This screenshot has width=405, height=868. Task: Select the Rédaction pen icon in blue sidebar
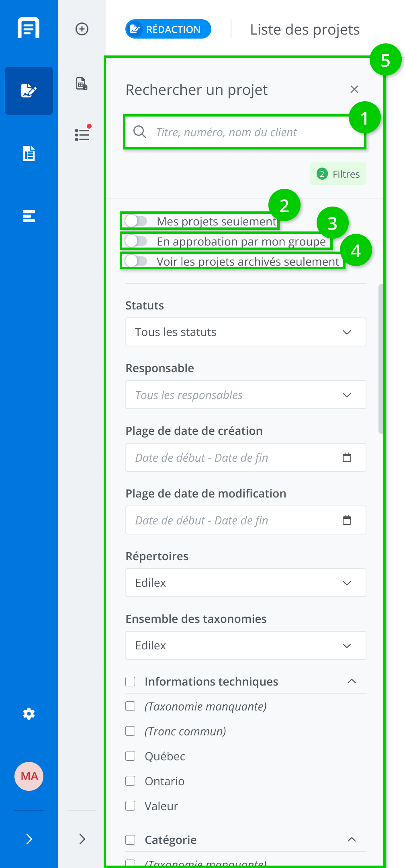tap(29, 91)
